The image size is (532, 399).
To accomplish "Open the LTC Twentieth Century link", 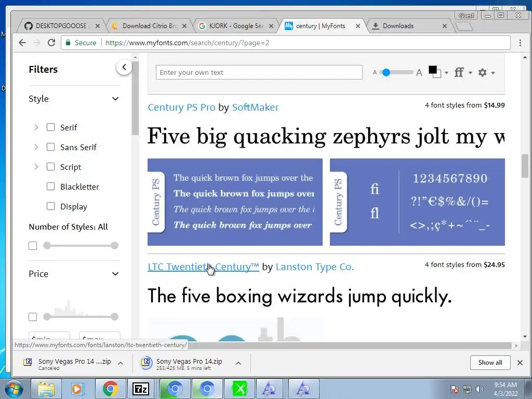I will point(203,267).
